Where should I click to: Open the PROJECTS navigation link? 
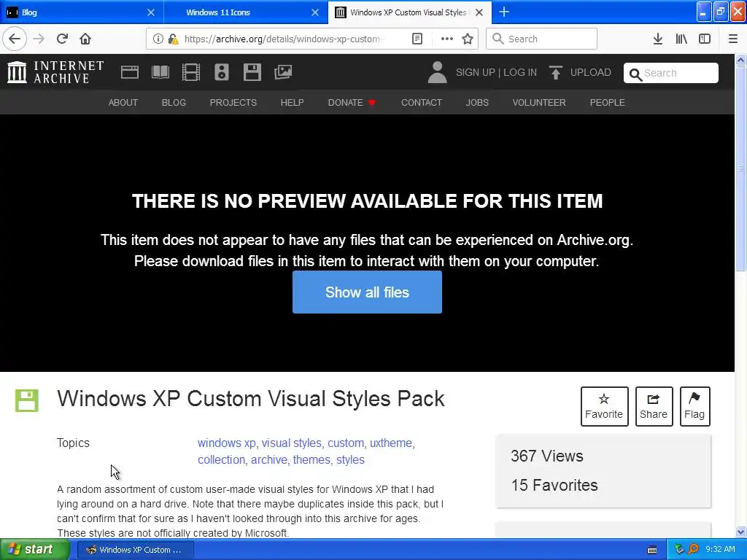[x=233, y=102]
